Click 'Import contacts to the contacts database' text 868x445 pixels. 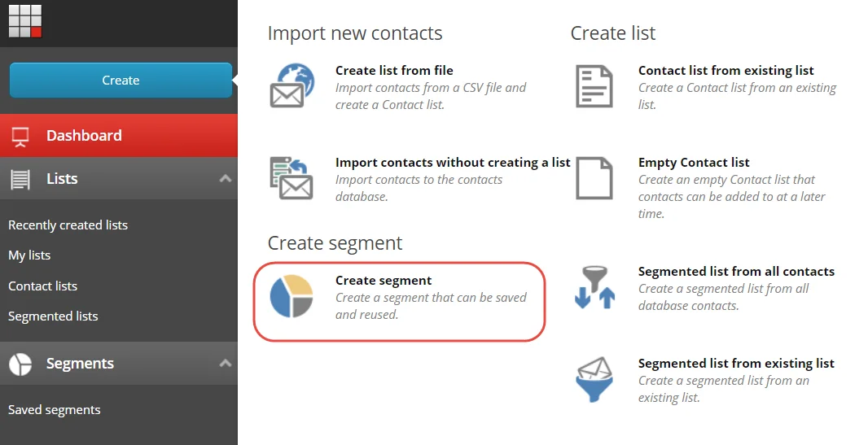(x=419, y=188)
